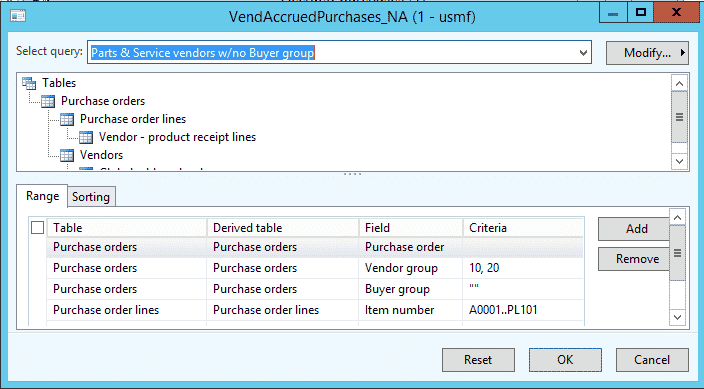Confirm with the OK button
This screenshot has width=704, height=389.
point(565,360)
